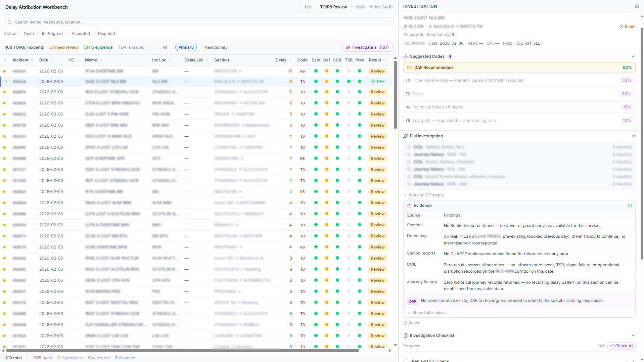This screenshot has width=644, height=362.
Task: Select YB Lost path suggested code
Action: (519, 121)
